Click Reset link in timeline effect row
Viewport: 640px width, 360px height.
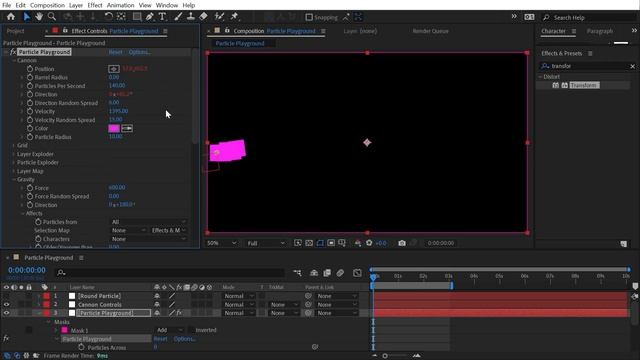coord(160,339)
